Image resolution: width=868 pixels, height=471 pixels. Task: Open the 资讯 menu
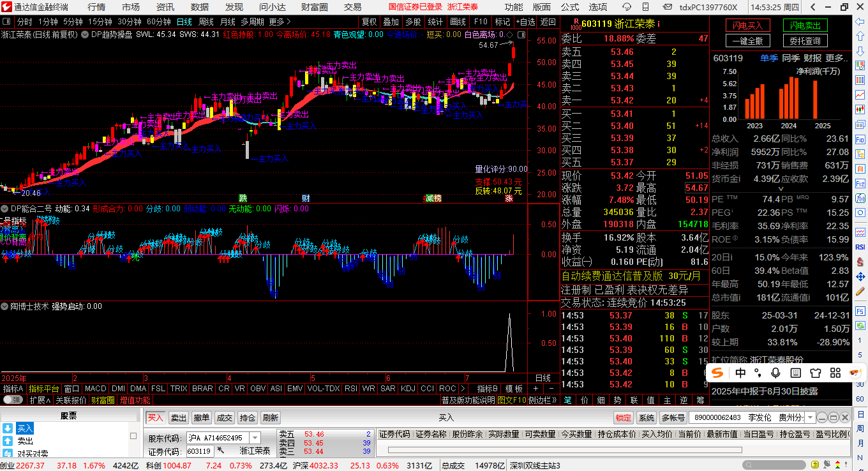pos(165,7)
